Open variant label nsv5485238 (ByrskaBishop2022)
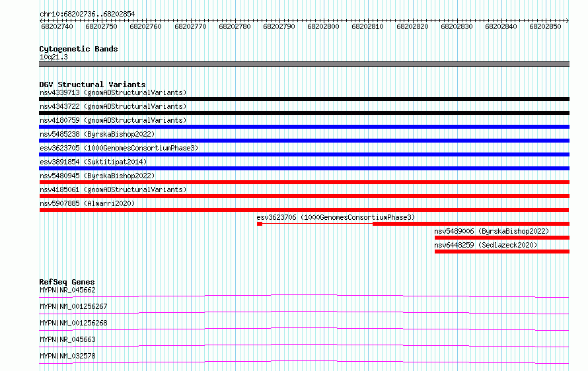588x371 pixels. pos(97,134)
